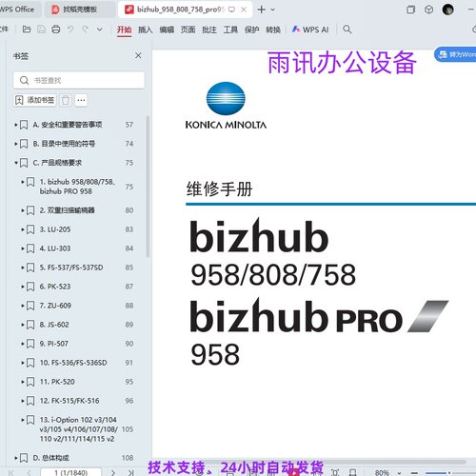Click the 转为Word convert button
Image resolution: width=476 pixels, height=476 pixels.
(455, 54)
